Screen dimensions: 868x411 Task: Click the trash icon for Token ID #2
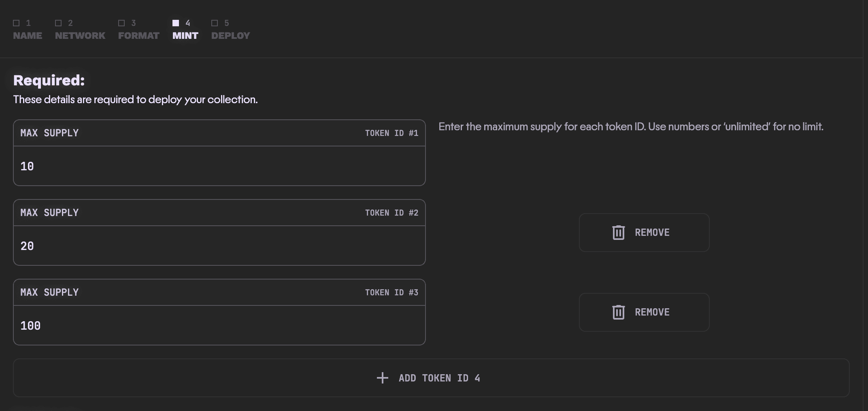tap(618, 233)
